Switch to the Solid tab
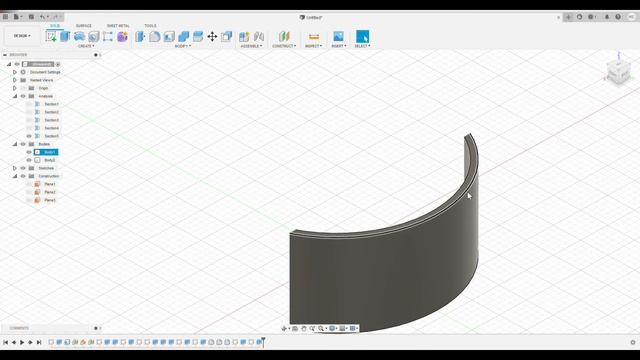The width and height of the screenshot is (640, 360). tap(55, 26)
